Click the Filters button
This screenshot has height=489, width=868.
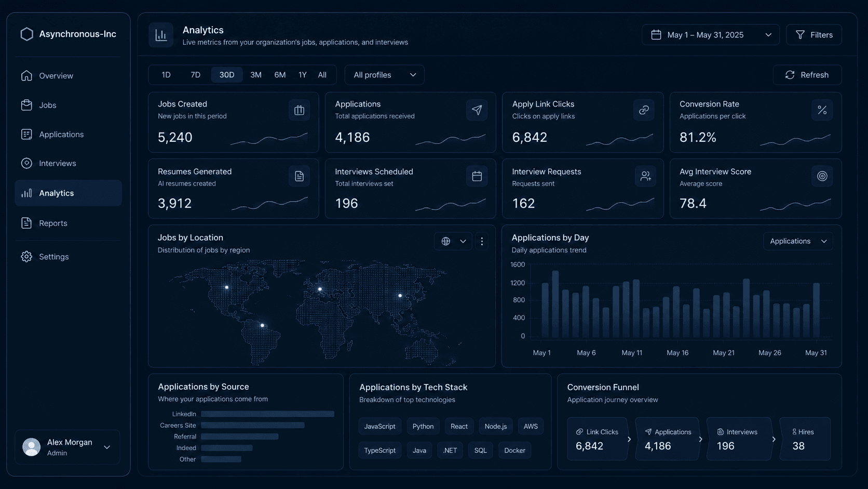(x=814, y=35)
